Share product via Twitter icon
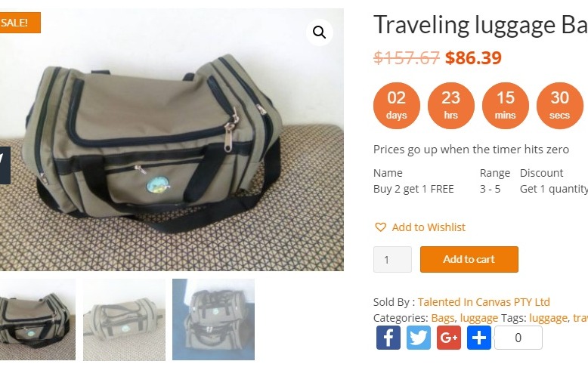 (419, 338)
